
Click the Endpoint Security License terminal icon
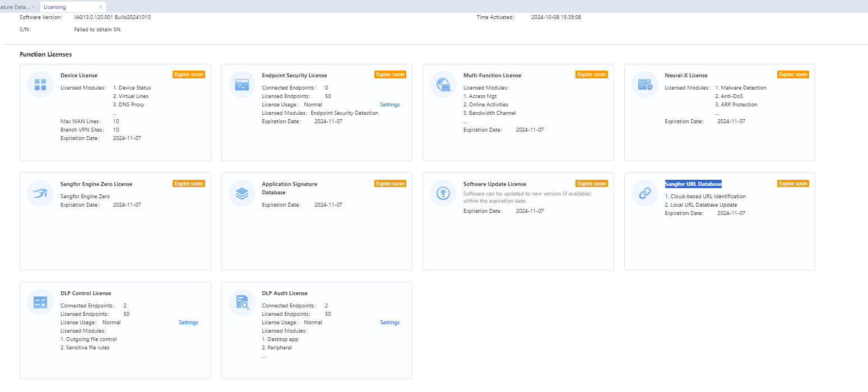tap(242, 85)
